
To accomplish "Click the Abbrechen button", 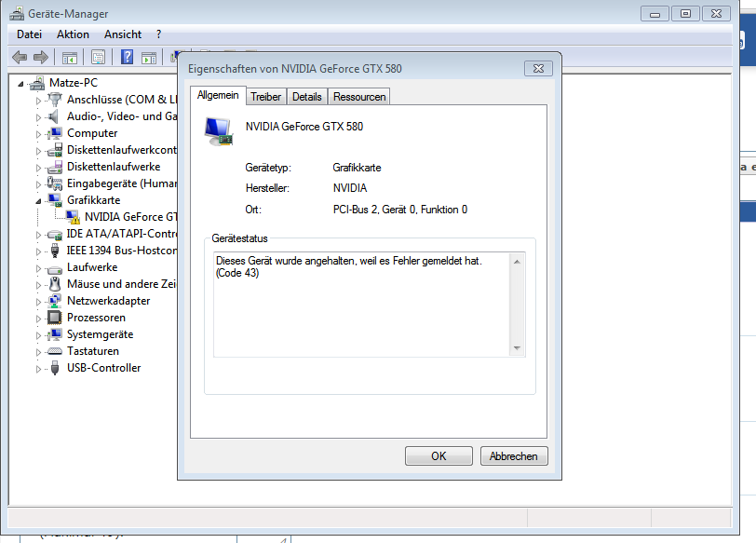I will coord(514,456).
